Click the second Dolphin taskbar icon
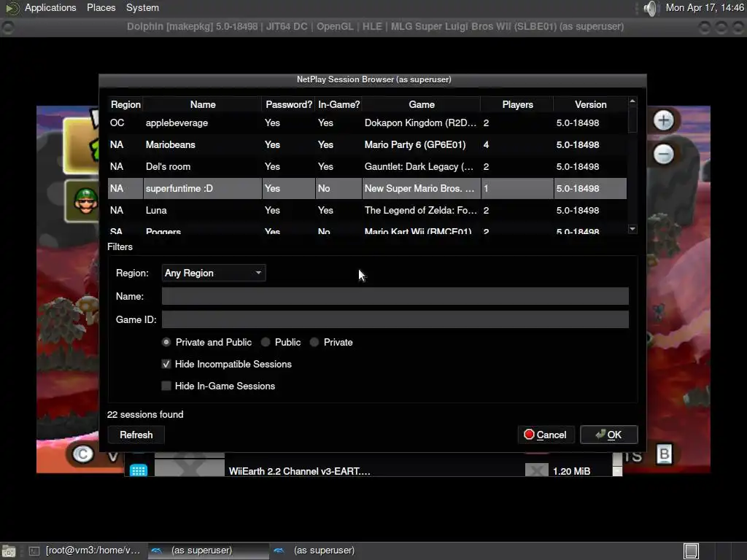The height and width of the screenshot is (560, 747). pyautogui.click(x=279, y=551)
